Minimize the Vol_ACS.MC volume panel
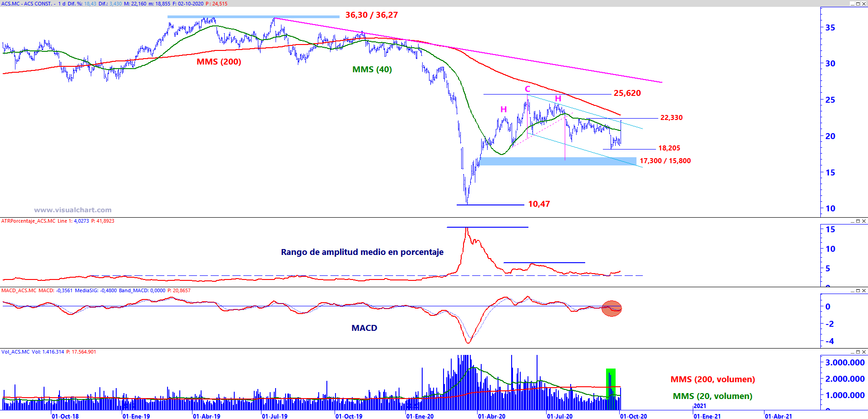Image resolution: width=868 pixels, height=419 pixels. point(852,352)
